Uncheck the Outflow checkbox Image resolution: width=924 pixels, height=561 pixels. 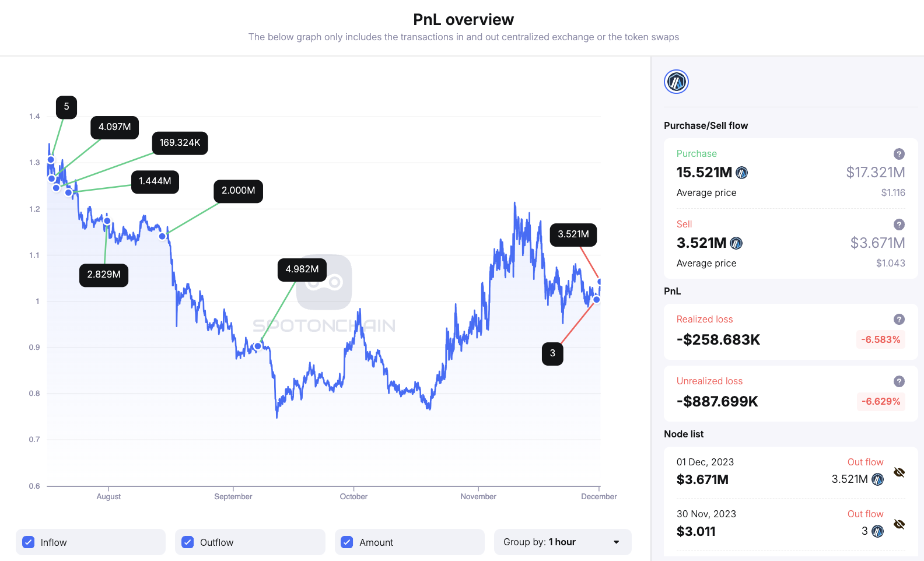point(187,542)
